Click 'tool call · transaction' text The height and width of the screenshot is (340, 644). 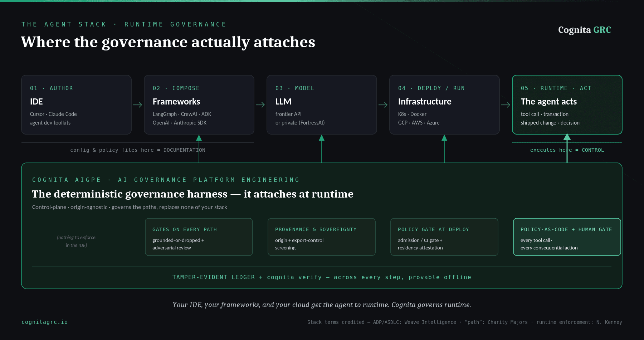click(545, 114)
